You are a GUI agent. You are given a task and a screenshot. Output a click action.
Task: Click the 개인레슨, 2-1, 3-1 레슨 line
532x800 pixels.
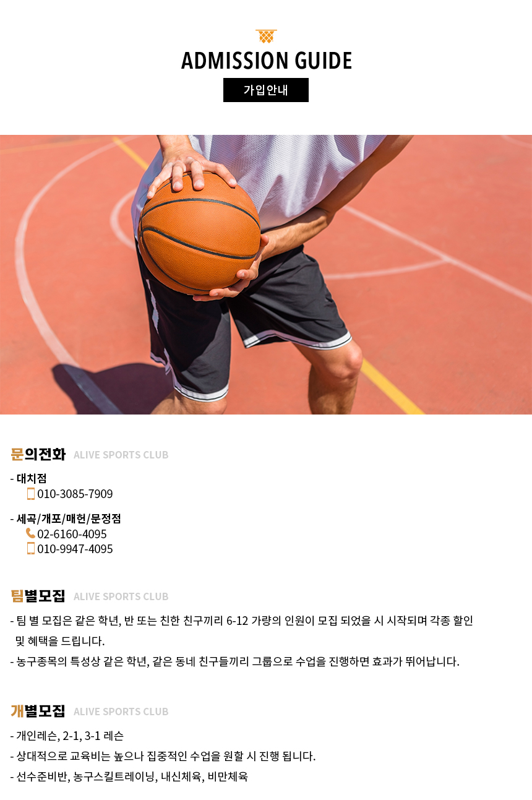pos(67,736)
